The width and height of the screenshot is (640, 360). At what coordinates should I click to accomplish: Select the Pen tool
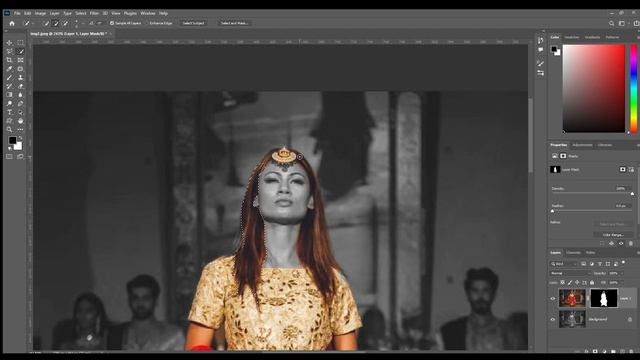coord(20,104)
